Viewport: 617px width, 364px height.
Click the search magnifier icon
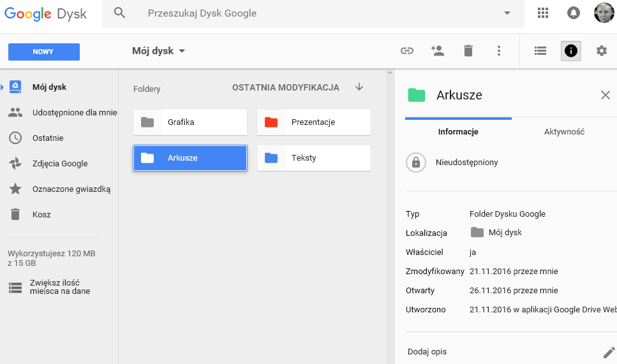click(x=119, y=13)
